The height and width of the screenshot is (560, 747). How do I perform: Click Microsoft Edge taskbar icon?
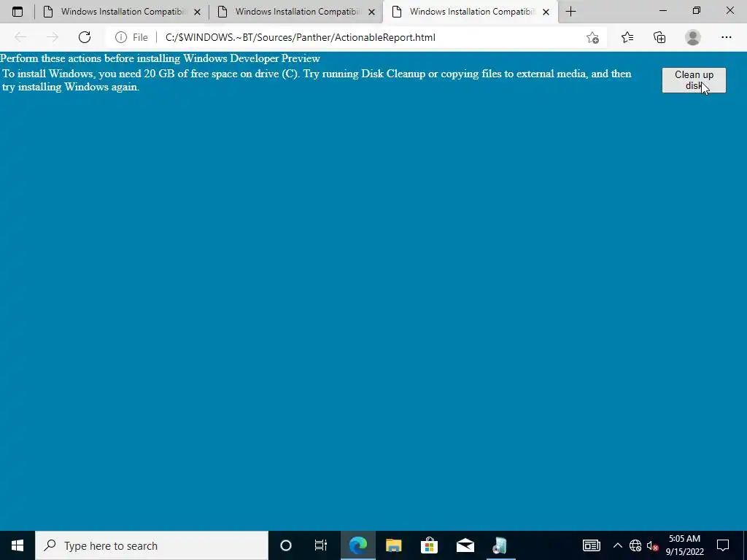358,545
